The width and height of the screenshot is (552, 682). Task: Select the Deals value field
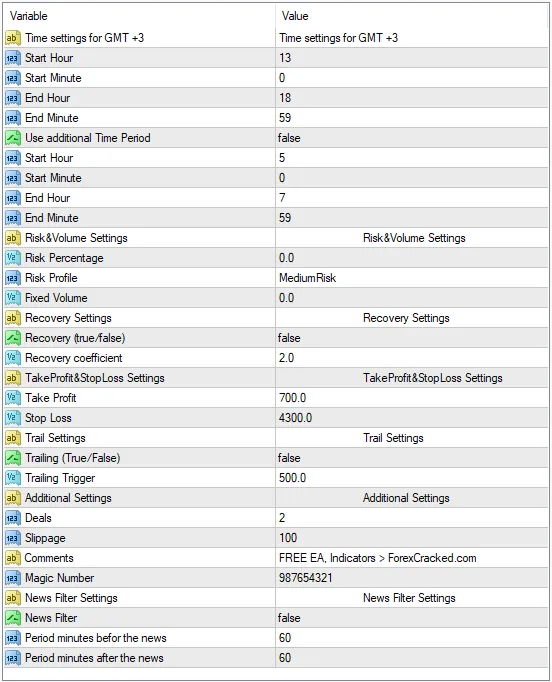point(411,518)
